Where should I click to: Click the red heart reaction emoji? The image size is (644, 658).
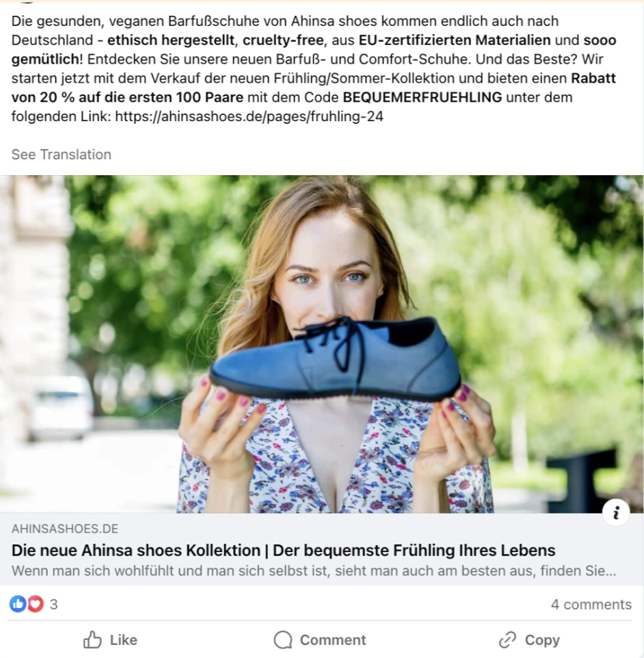pos(36,604)
